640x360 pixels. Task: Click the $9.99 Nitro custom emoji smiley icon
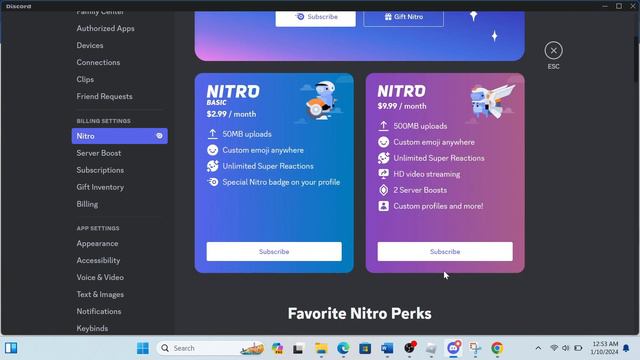coord(383,142)
